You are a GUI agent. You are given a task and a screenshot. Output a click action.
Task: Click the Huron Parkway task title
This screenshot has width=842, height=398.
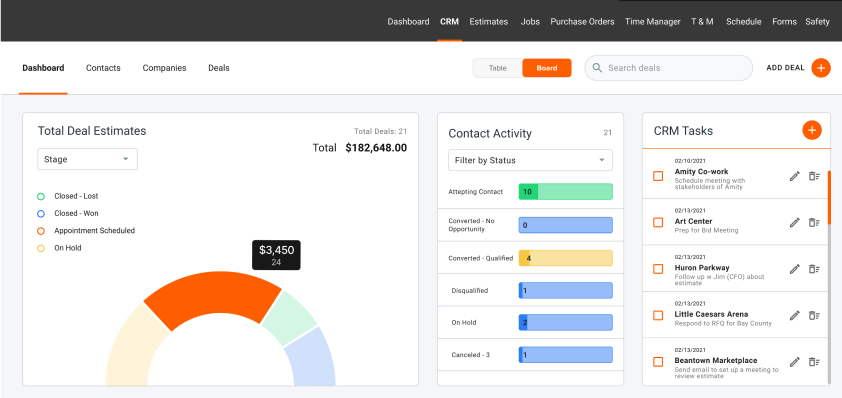[x=702, y=267]
